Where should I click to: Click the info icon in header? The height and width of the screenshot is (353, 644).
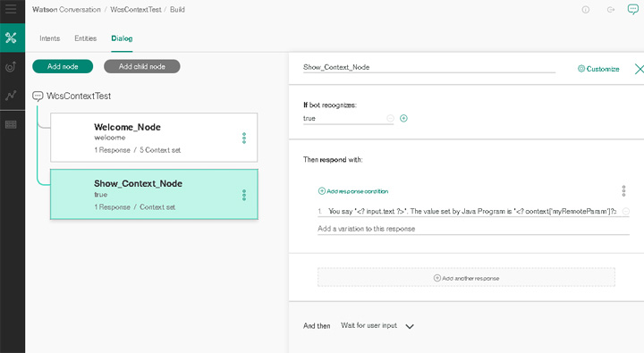(586, 10)
